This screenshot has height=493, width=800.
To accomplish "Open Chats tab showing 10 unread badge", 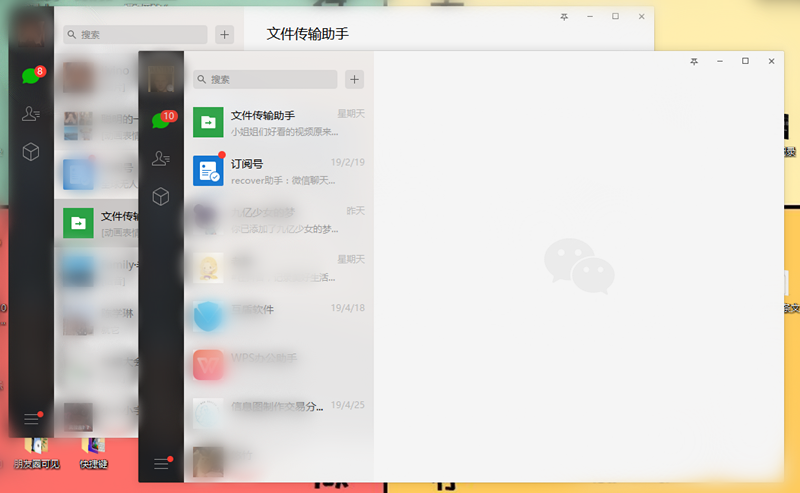I will [x=160, y=121].
